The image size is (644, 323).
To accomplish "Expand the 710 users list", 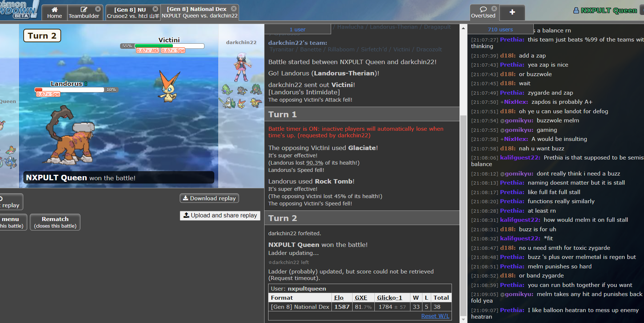I will [500, 29].
